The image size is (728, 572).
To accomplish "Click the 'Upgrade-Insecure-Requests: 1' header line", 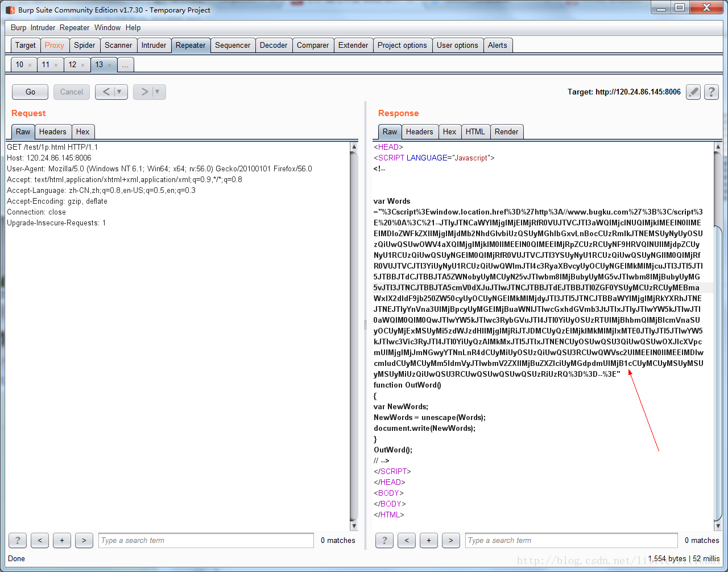I will tap(56, 223).
